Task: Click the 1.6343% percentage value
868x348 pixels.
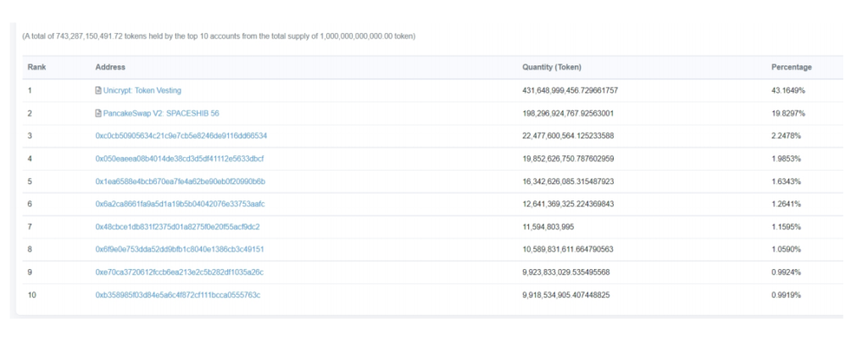Action: (x=786, y=181)
